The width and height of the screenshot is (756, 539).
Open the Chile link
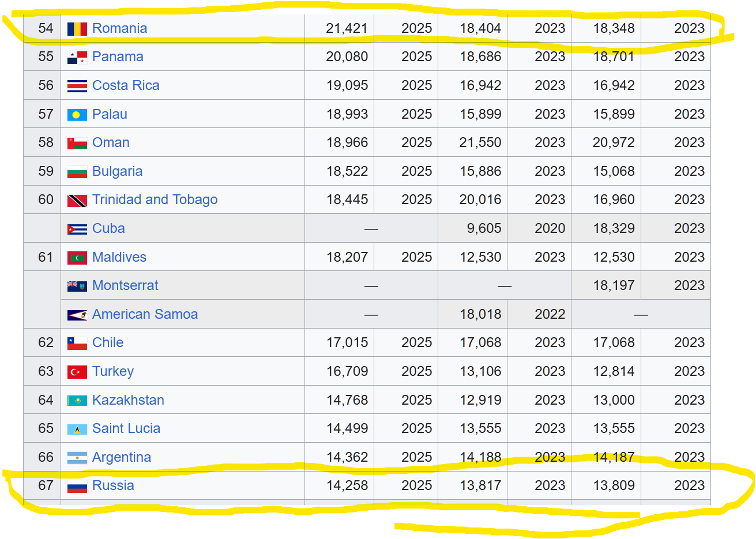coord(108,342)
